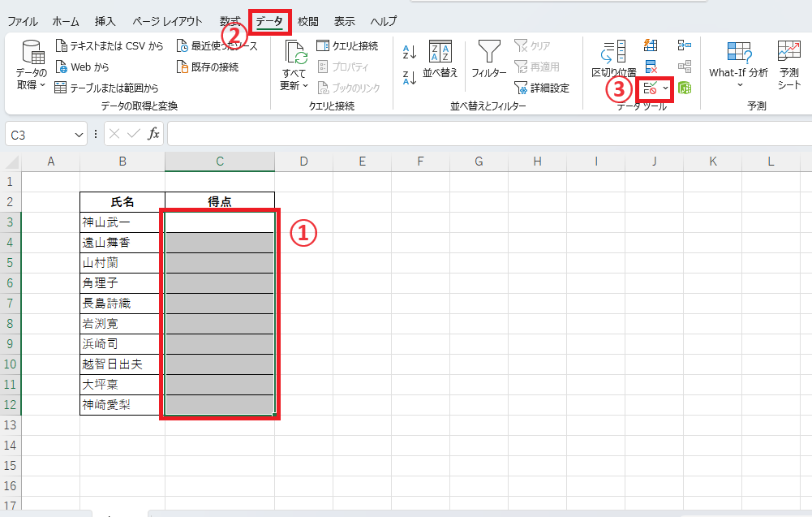
Task: Click 区切り位置 (Text to Columns)
Action: (613, 59)
